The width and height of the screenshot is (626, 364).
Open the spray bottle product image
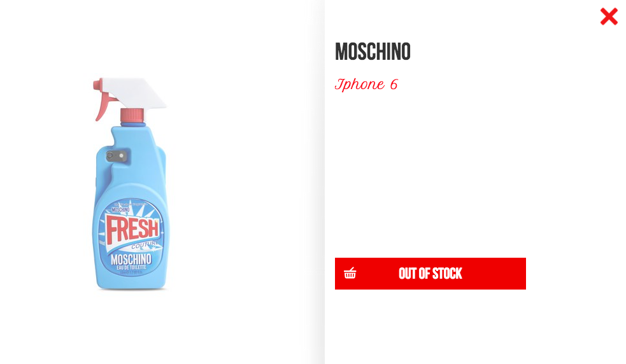pos(131,184)
